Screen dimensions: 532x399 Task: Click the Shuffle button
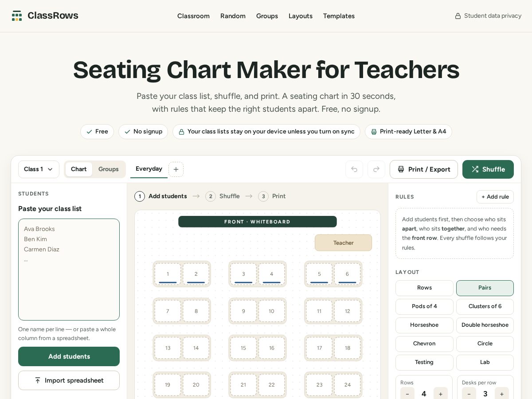pos(488,169)
